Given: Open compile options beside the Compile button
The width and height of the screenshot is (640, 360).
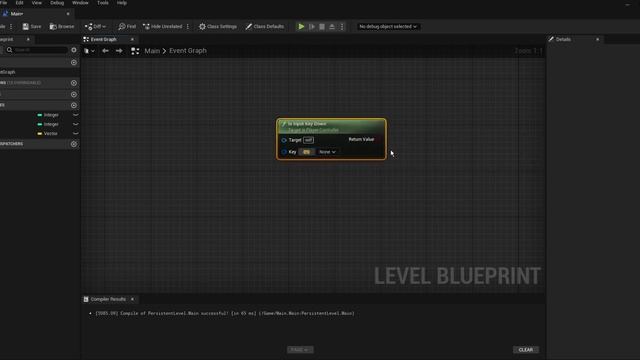Looking at the screenshot, I should (11, 27).
